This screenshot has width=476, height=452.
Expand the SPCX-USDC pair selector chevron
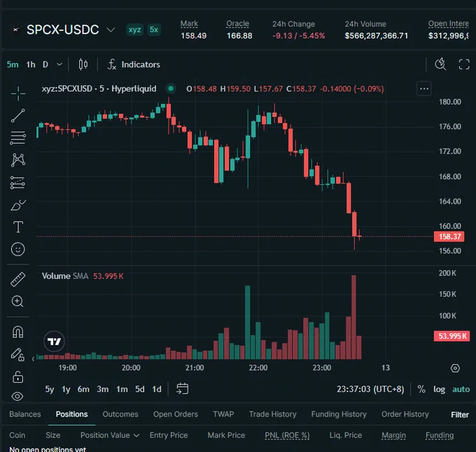pos(111,29)
